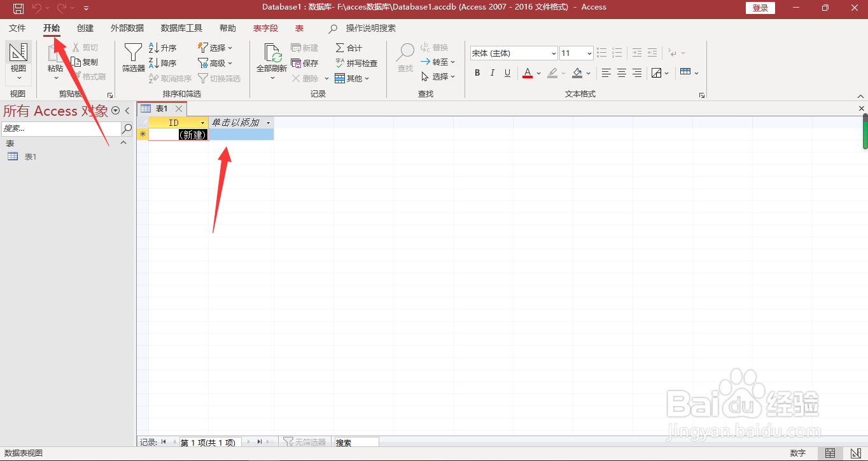Viewport: 868px width, 461px height.
Task: Toggle Italic formatting
Action: click(x=492, y=73)
